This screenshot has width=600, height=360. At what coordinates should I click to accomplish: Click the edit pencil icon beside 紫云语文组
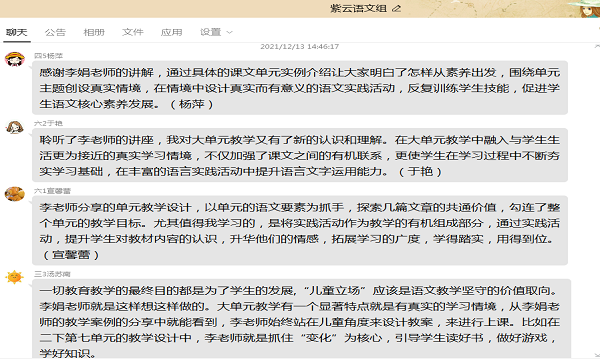[396, 8]
